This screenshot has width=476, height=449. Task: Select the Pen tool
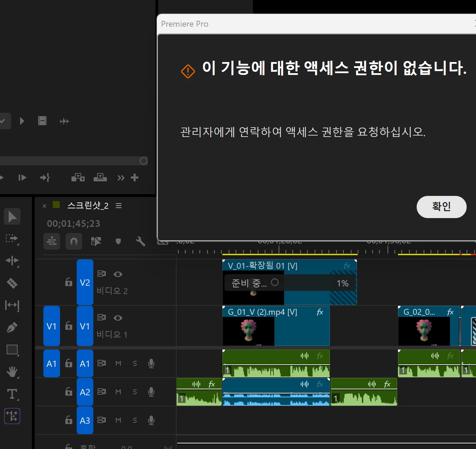pyautogui.click(x=12, y=327)
